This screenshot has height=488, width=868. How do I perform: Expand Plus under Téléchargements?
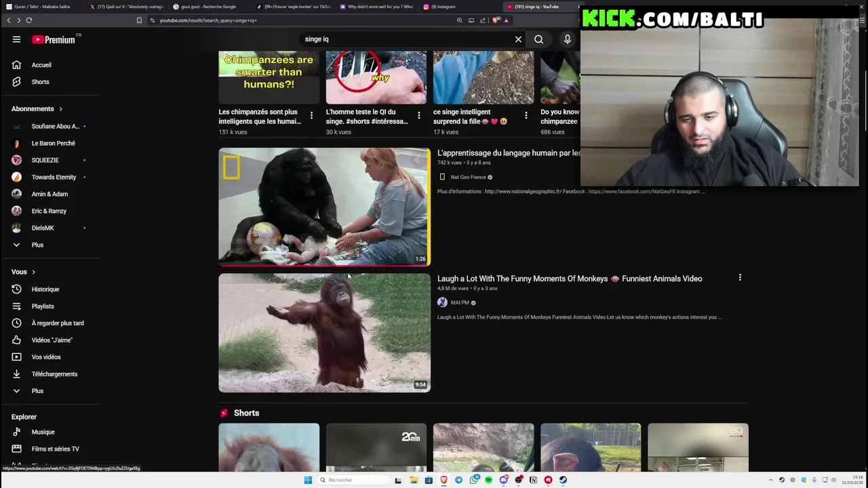pos(37,391)
